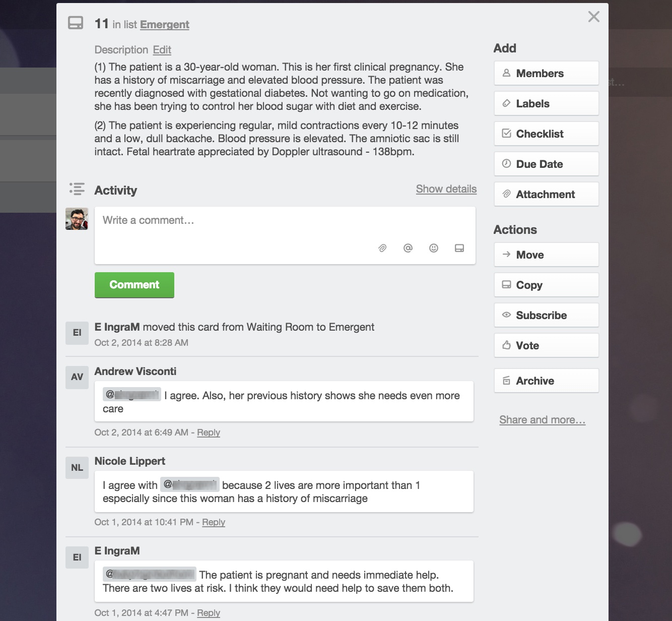Attach a file using the sidebar Attachment option

click(x=546, y=194)
